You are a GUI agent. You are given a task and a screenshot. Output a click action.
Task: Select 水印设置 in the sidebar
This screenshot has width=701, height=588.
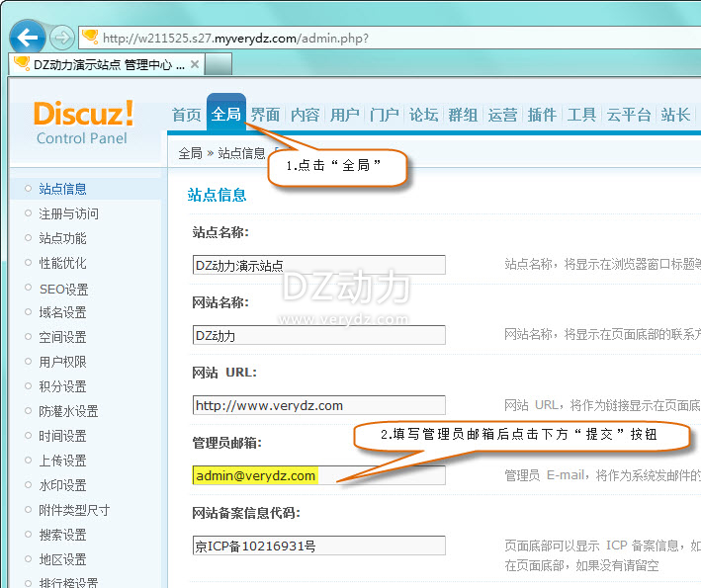click(x=62, y=485)
